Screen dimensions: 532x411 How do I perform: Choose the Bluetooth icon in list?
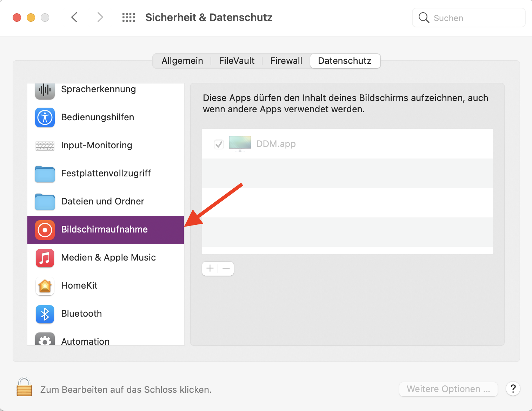click(45, 314)
